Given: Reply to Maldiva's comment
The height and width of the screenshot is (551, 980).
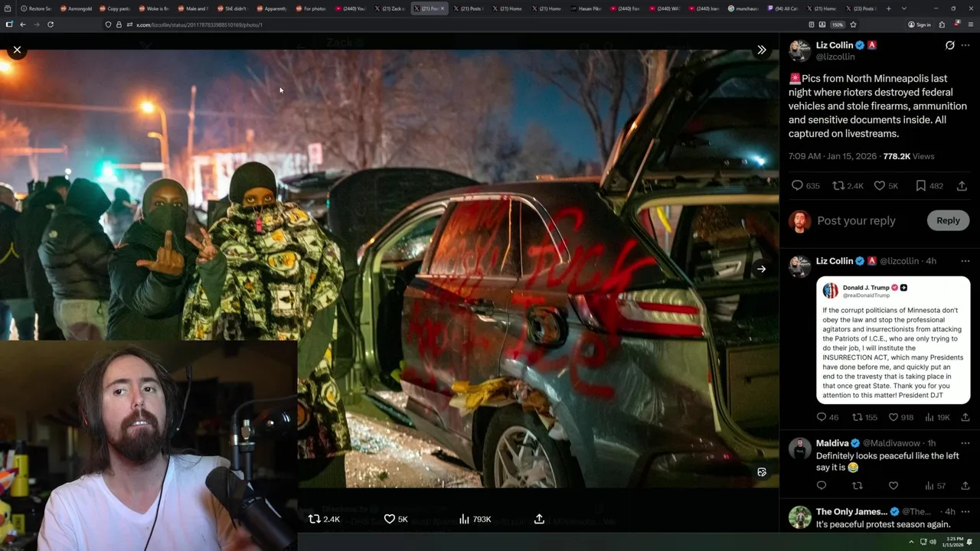Looking at the screenshot, I should coord(822,485).
